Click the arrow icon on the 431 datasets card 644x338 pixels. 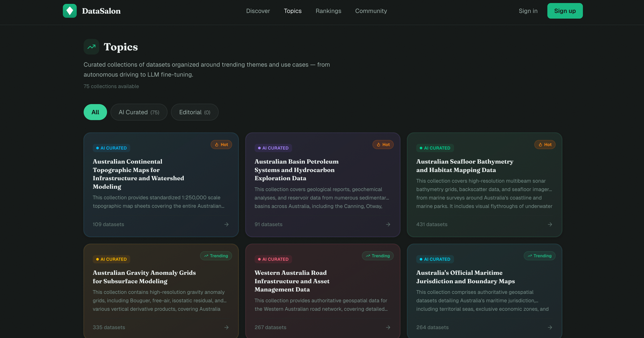[550, 224]
